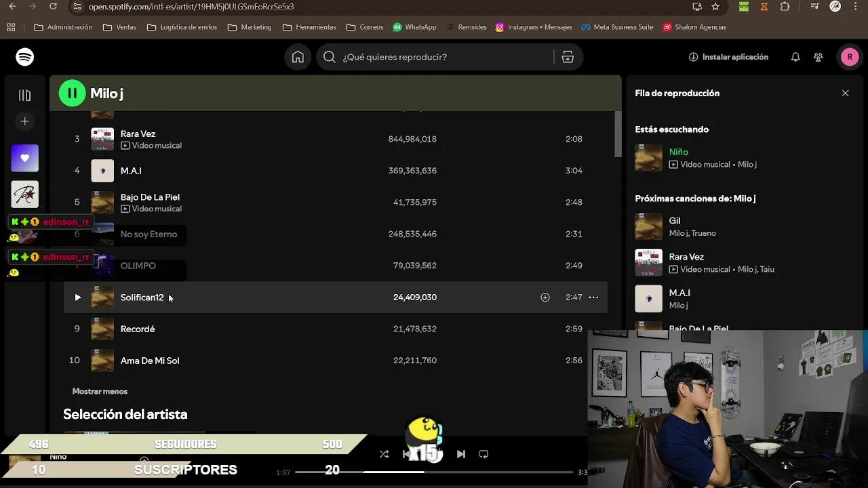Viewport: 868px width, 488px height.
Task: Open the Herramientas bookmark folder
Action: [x=309, y=27]
